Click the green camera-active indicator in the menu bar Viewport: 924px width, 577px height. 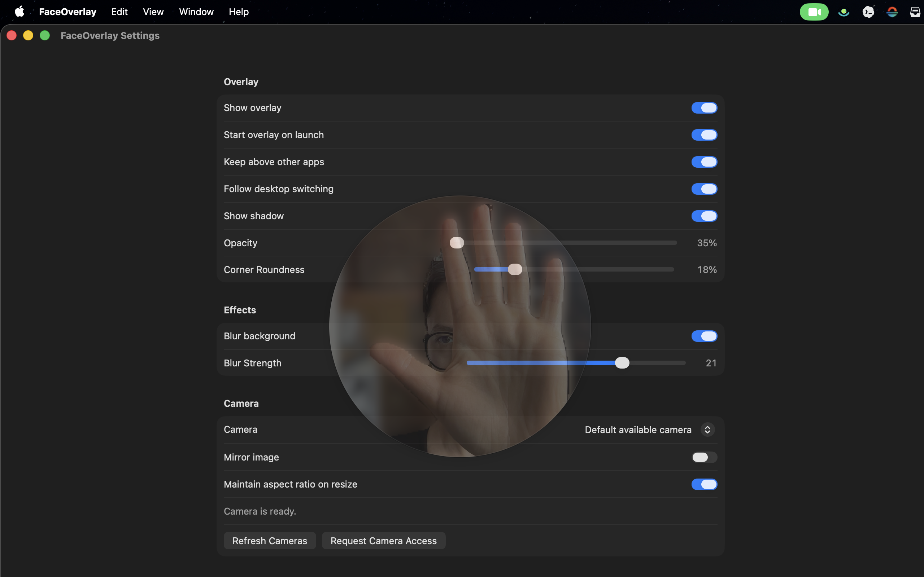pyautogui.click(x=814, y=12)
